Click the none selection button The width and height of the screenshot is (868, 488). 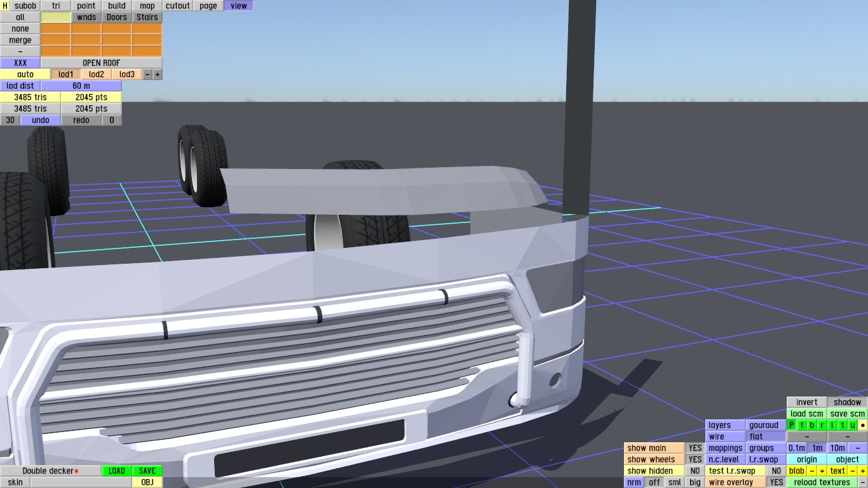point(20,29)
